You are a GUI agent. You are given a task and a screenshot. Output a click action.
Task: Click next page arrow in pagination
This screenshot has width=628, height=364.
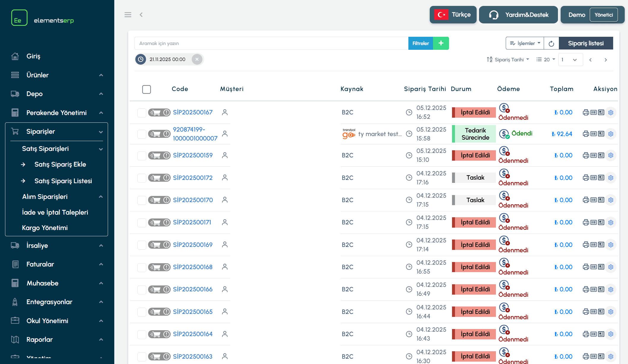605,60
